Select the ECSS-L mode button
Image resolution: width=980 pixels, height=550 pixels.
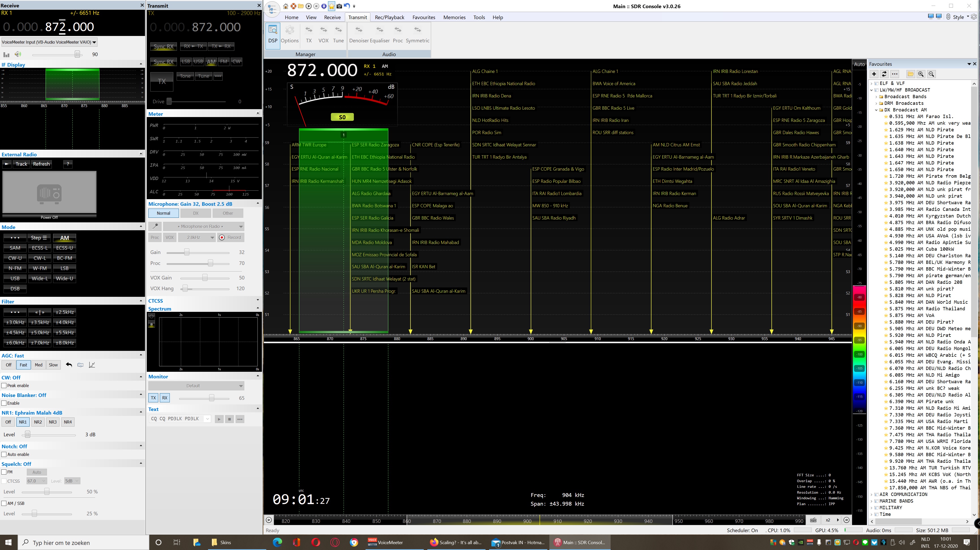coord(40,248)
